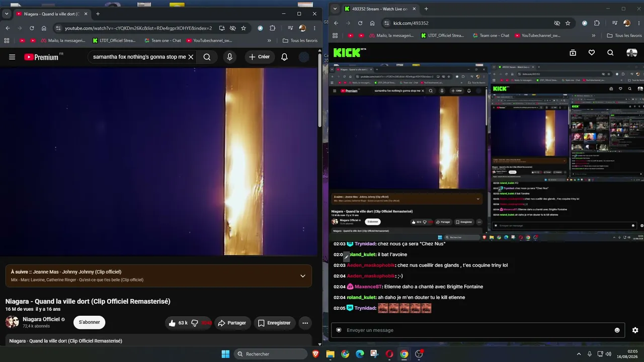The width and height of the screenshot is (644, 362).
Task: Bookmark the Kick page with the star
Action: click(568, 23)
